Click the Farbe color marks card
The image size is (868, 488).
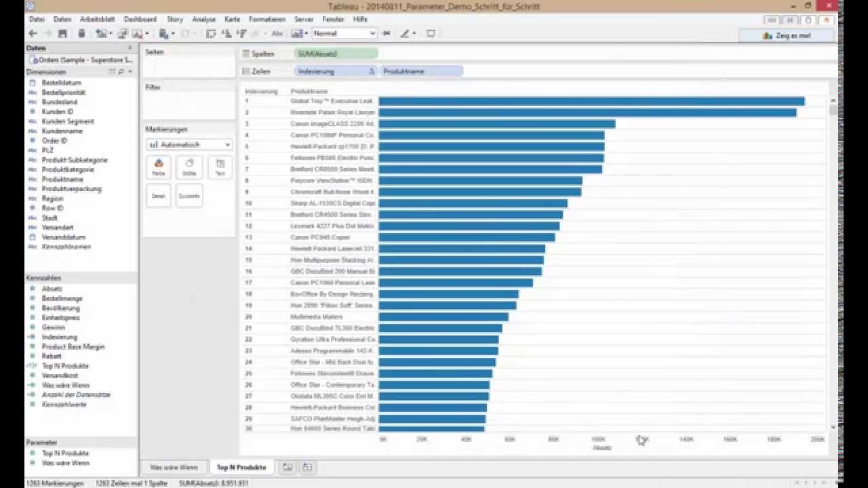(x=159, y=167)
